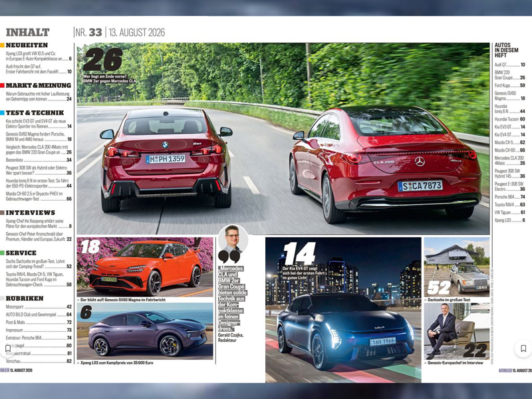Click the INHALT heading

click(27, 32)
